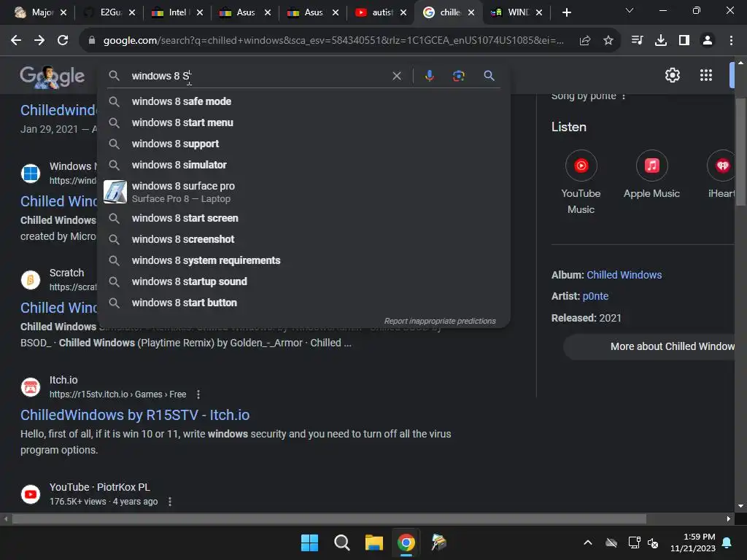Open notifications bell in system tray
Image resolution: width=747 pixels, height=560 pixels.
[x=727, y=542]
